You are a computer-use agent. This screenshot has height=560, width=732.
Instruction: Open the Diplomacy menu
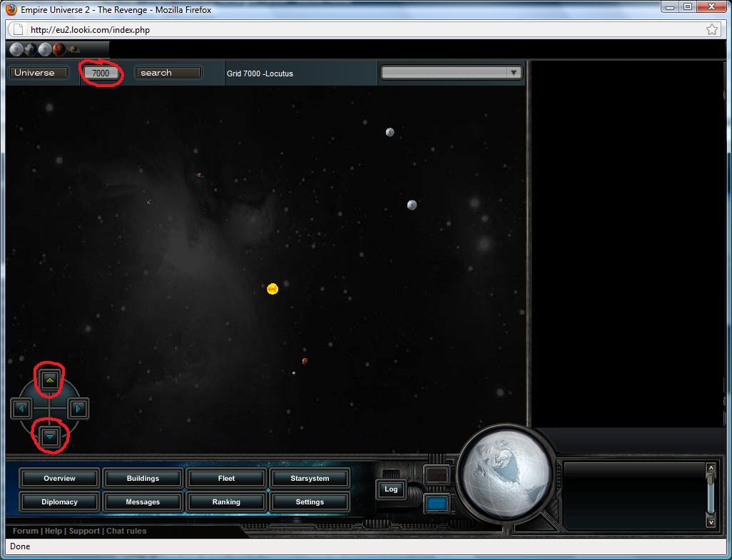click(59, 502)
